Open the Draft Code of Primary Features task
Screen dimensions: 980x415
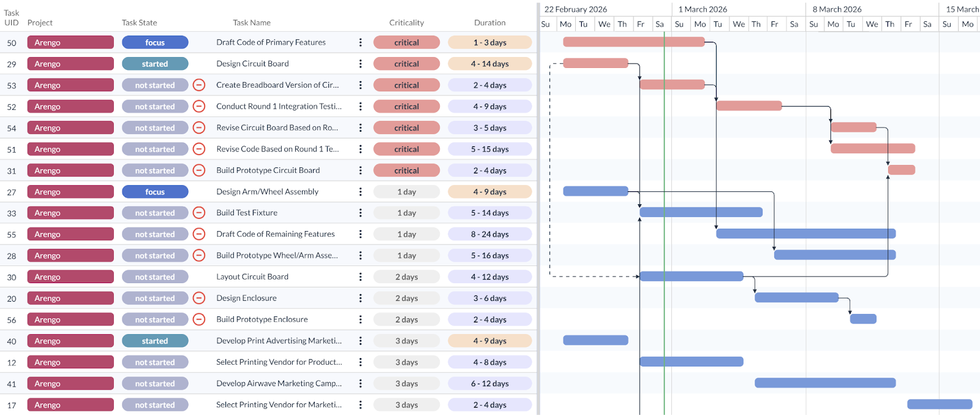coord(271,42)
